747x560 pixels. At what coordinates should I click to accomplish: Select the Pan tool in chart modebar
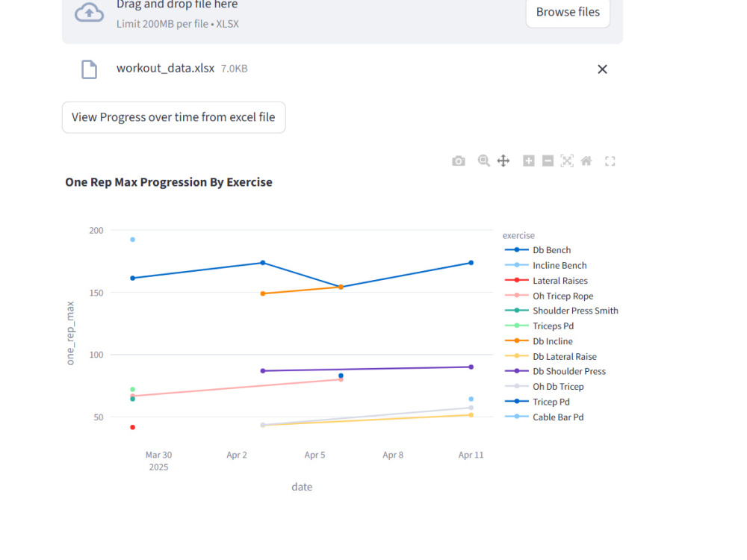(503, 161)
